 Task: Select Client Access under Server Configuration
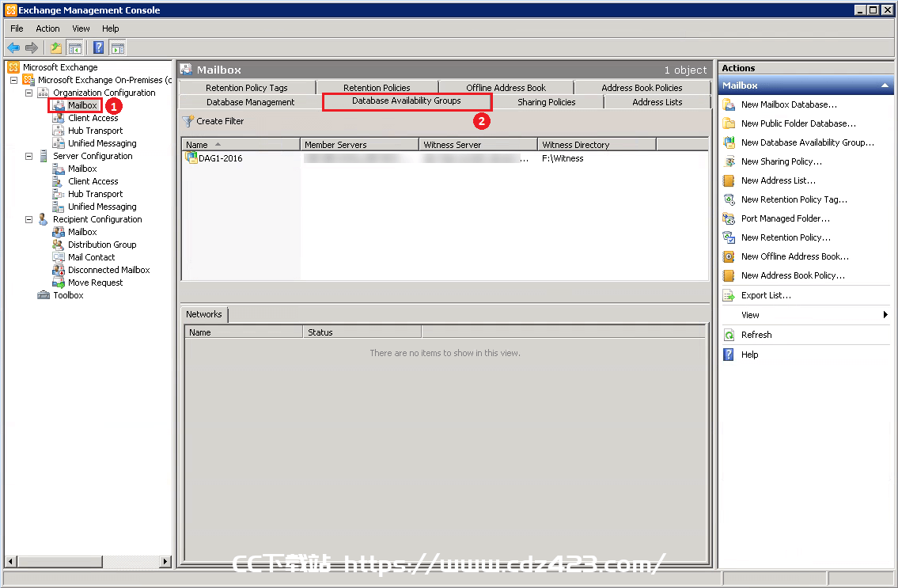tap(93, 181)
